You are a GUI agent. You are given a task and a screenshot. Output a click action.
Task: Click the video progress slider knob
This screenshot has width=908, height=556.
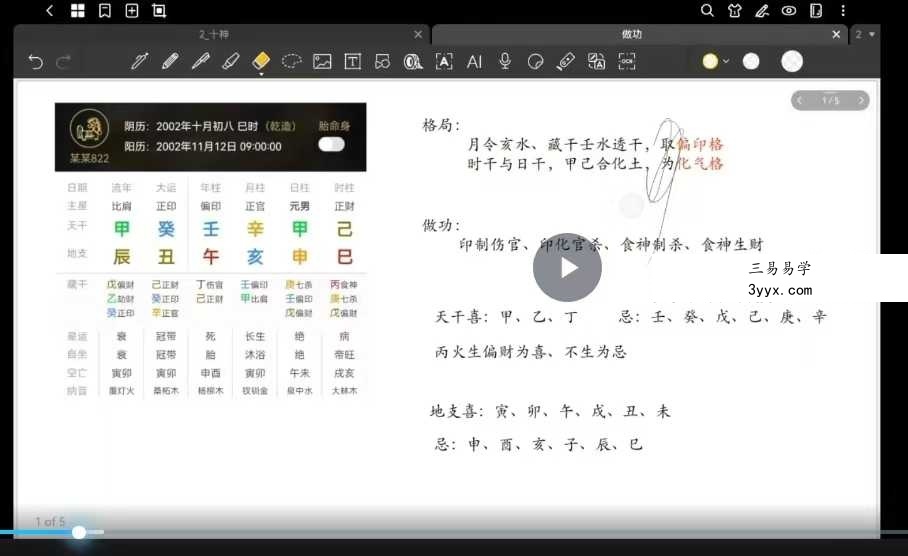point(79,532)
